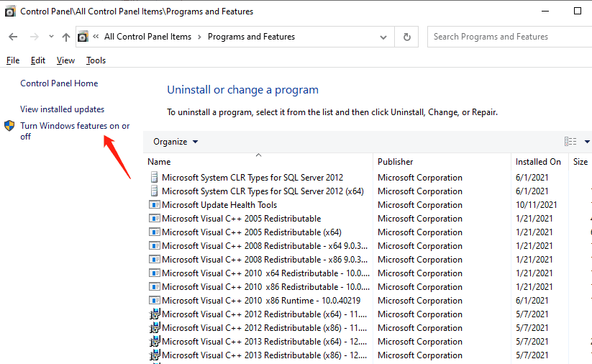Image resolution: width=592 pixels, height=364 pixels.
Task: Open View installed updates link
Action: tap(63, 109)
